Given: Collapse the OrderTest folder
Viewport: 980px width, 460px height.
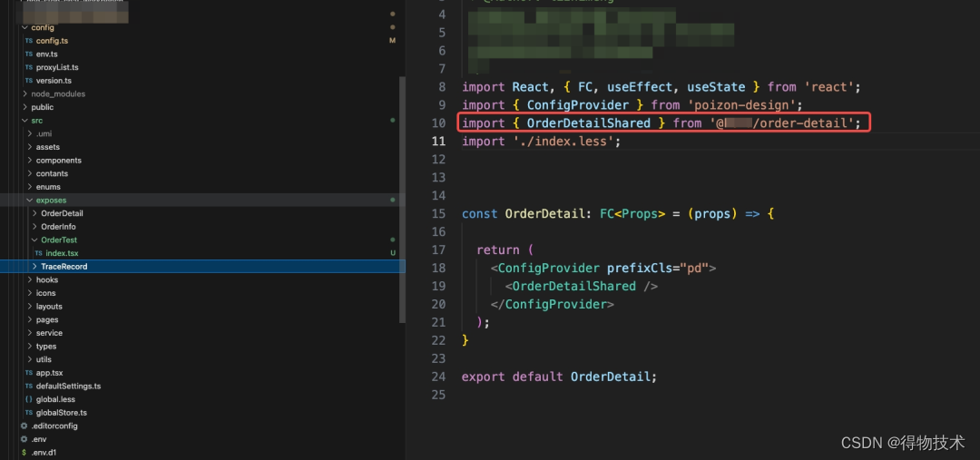Looking at the screenshot, I should (35, 240).
